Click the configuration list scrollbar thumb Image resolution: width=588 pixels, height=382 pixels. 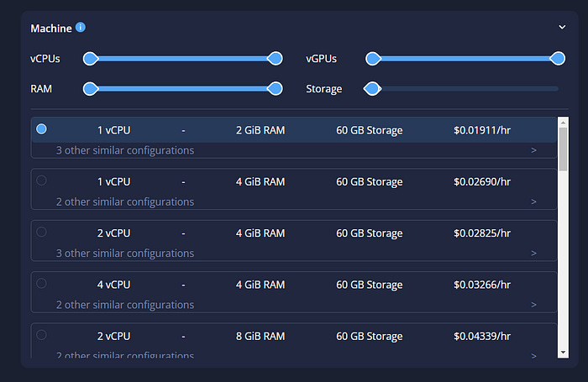[563, 149]
